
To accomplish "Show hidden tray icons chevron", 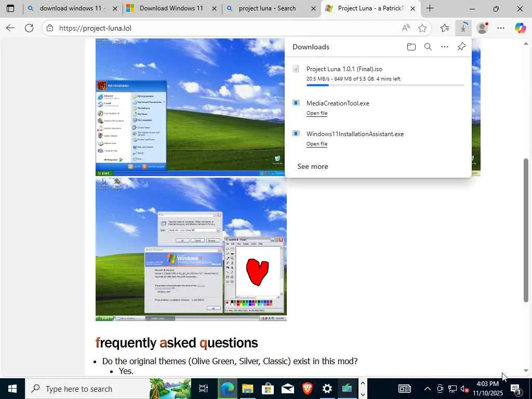I will pyautogui.click(x=428, y=389).
